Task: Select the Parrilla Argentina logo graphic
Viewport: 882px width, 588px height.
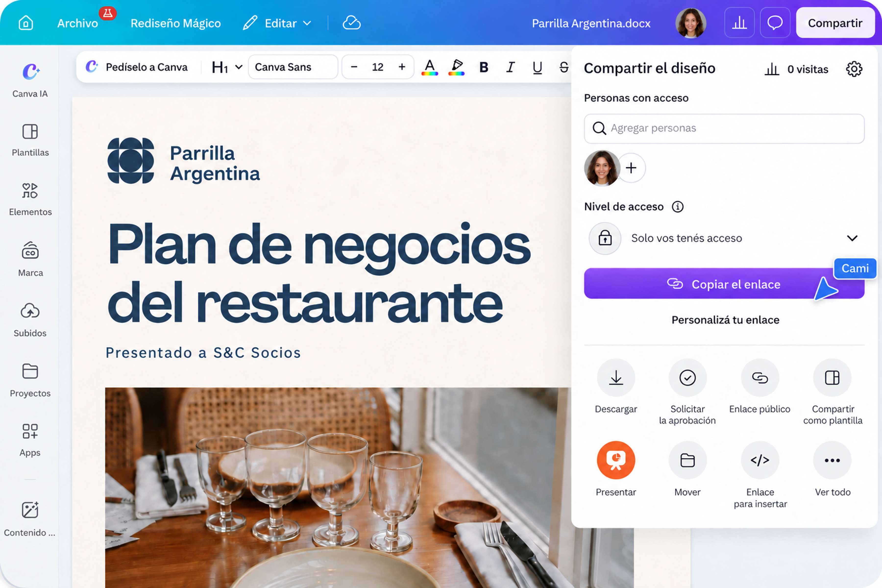Action: tap(131, 160)
